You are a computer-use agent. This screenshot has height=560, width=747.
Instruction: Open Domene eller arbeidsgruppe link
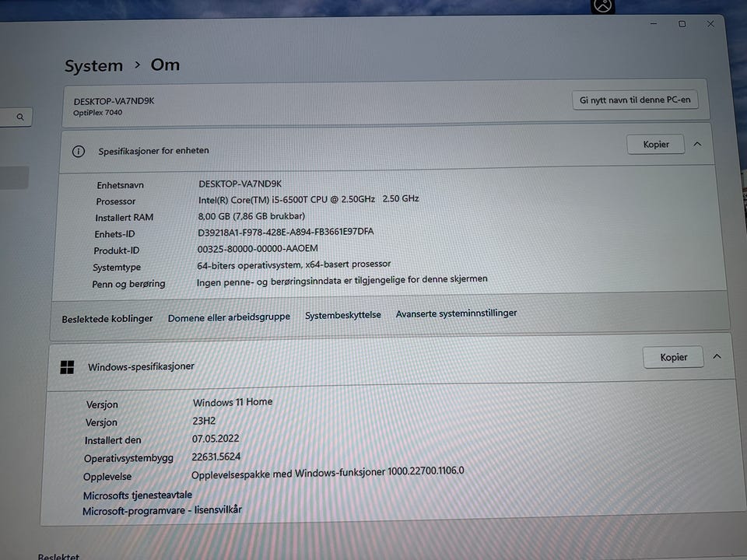click(x=229, y=317)
